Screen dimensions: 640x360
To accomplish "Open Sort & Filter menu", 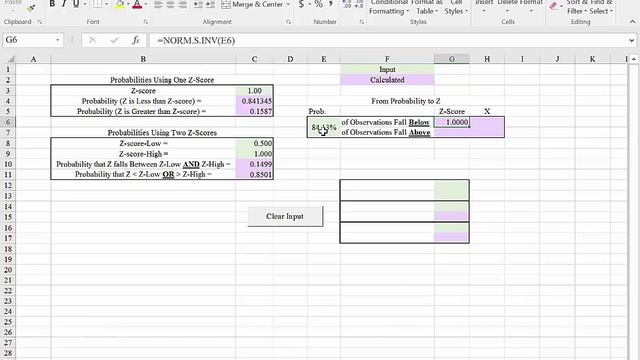I will pyautogui.click(x=577, y=7).
